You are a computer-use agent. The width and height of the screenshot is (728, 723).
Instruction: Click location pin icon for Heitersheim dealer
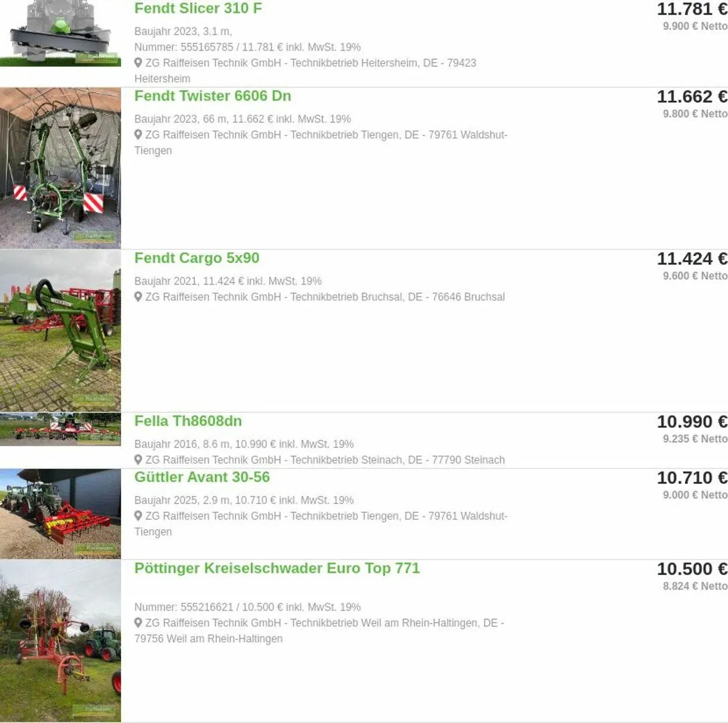coord(139,62)
